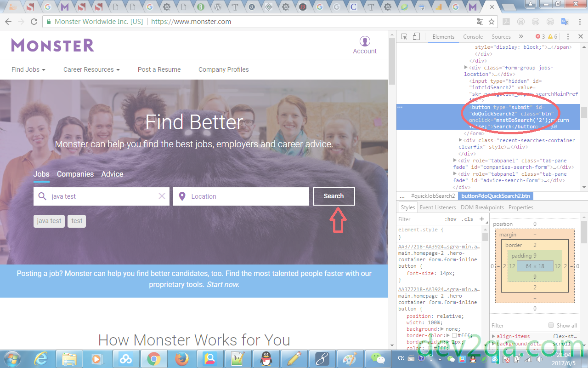The image size is (588, 368).
Task: Select the Advice search tab
Action: click(x=113, y=174)
